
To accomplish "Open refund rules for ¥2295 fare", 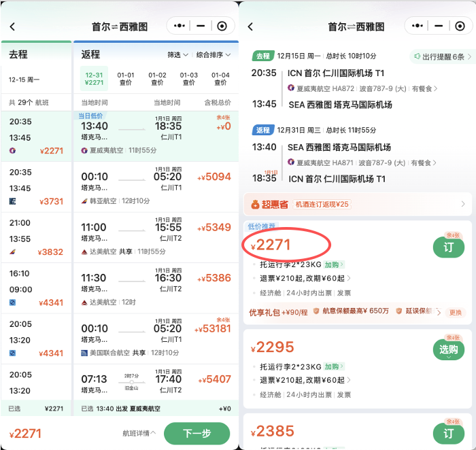I will (305, 380).
